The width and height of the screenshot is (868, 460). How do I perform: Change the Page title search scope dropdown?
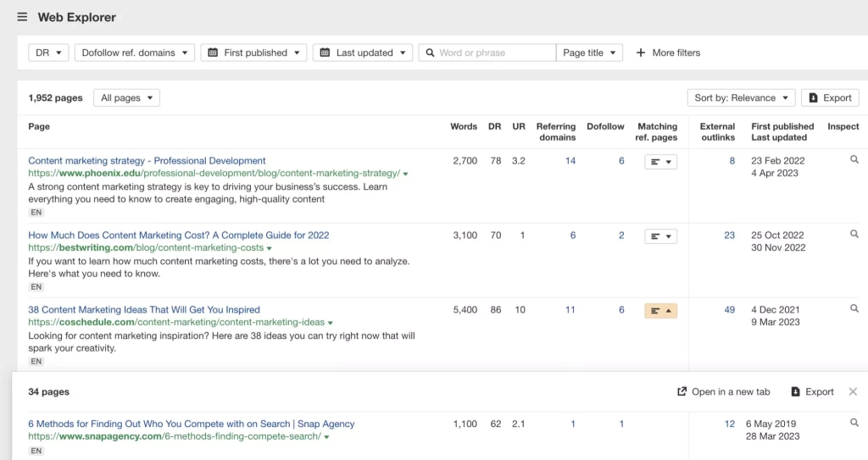[x=589, y=53]
